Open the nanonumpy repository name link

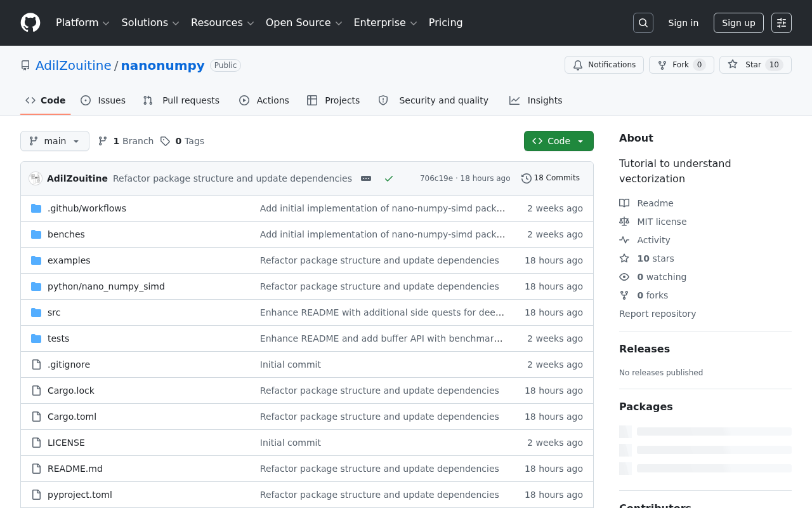(x=163, y=65)
